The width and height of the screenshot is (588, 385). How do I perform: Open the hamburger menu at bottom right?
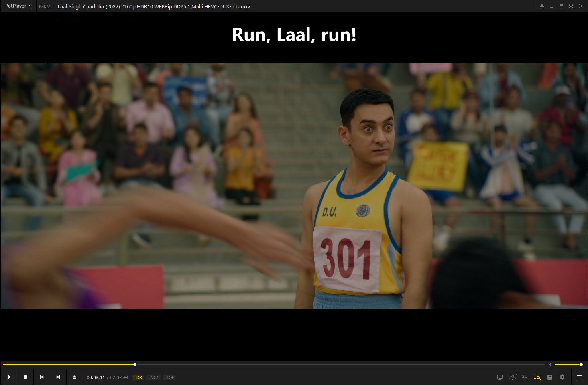(580, 377)
